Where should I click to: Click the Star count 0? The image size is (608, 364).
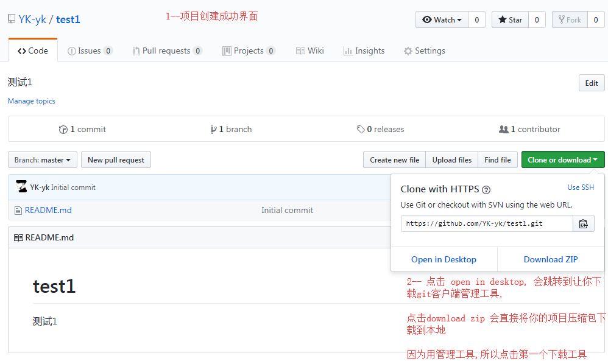537,19
